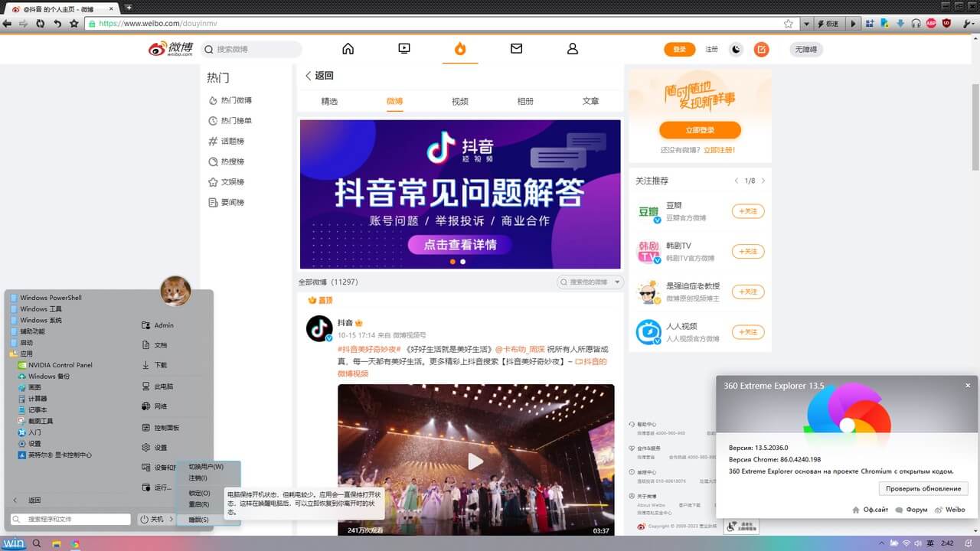Reload the page with refresh button
The width and height of the screenshot is (980, 551).
point(40,24)
